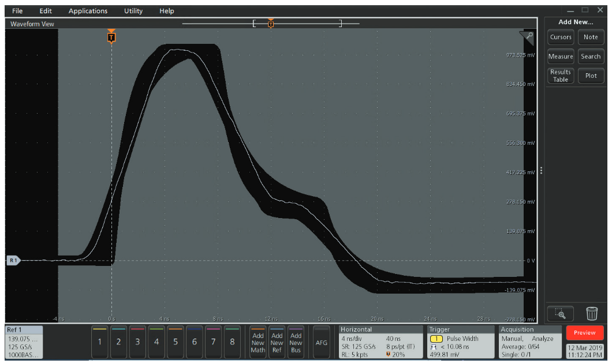Click the trash can delete icon

pos(592,313)
